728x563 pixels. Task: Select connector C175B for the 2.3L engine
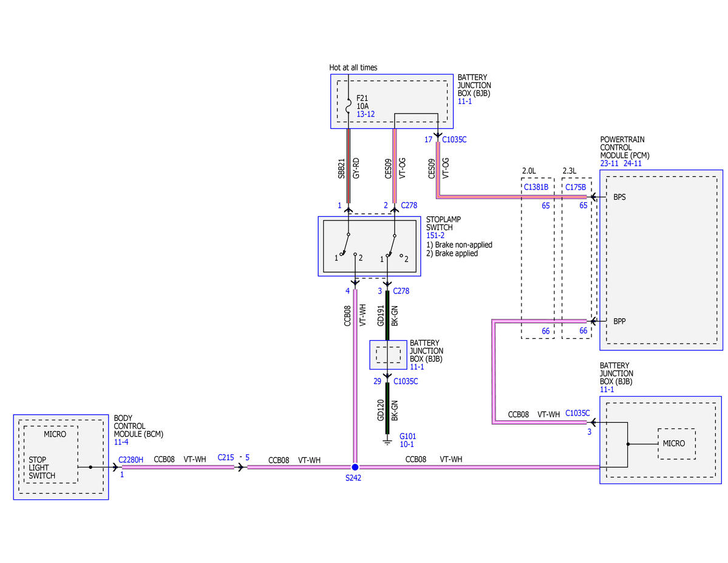click(x=576, y=187)
